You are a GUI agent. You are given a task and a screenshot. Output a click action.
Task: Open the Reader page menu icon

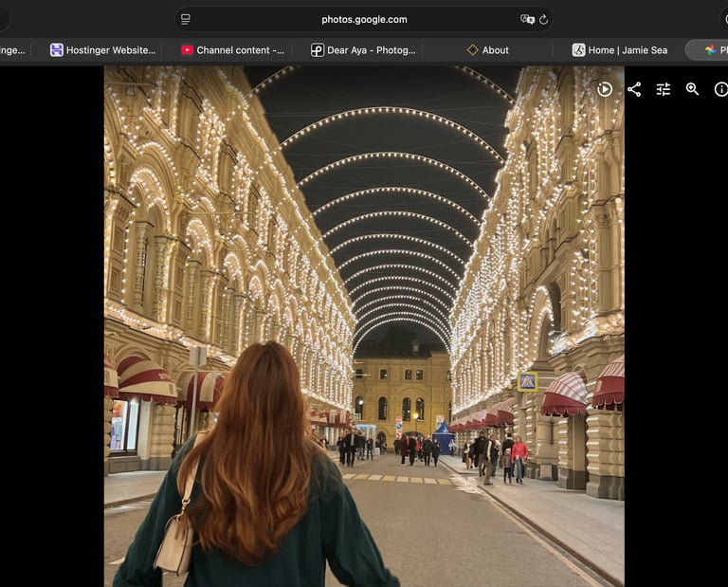point(185,20)
